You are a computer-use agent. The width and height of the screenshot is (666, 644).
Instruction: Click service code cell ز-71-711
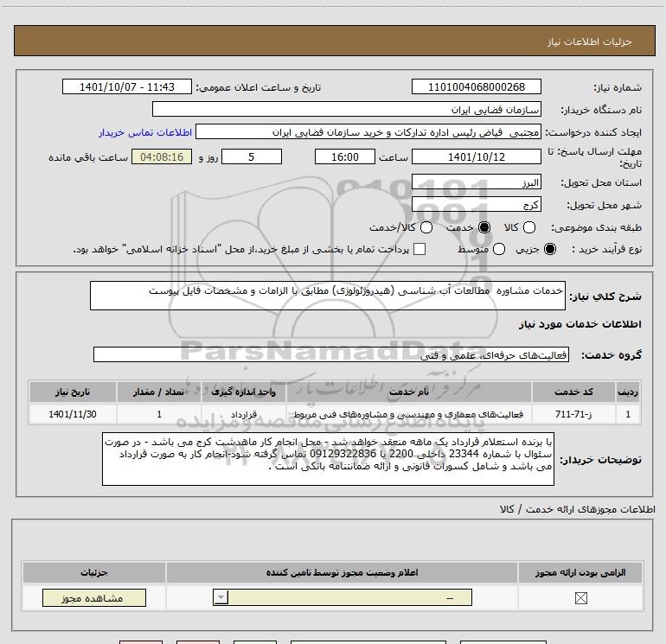(573, 414)
